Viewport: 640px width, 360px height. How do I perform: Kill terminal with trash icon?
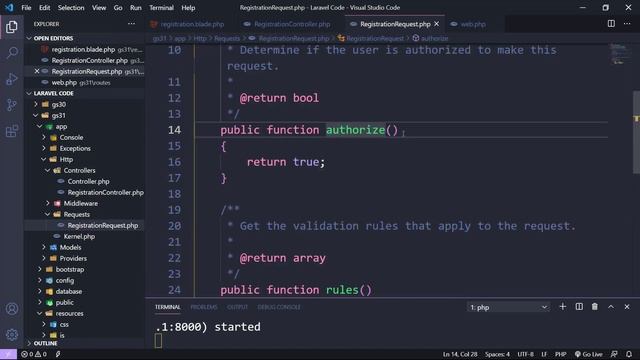click(x=595, y=307)
